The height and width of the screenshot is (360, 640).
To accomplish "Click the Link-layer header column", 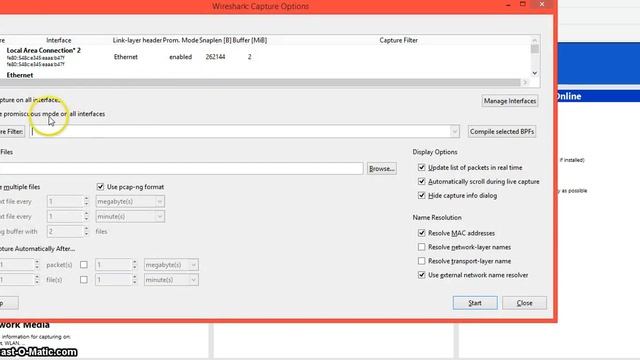I will [137, 40].
